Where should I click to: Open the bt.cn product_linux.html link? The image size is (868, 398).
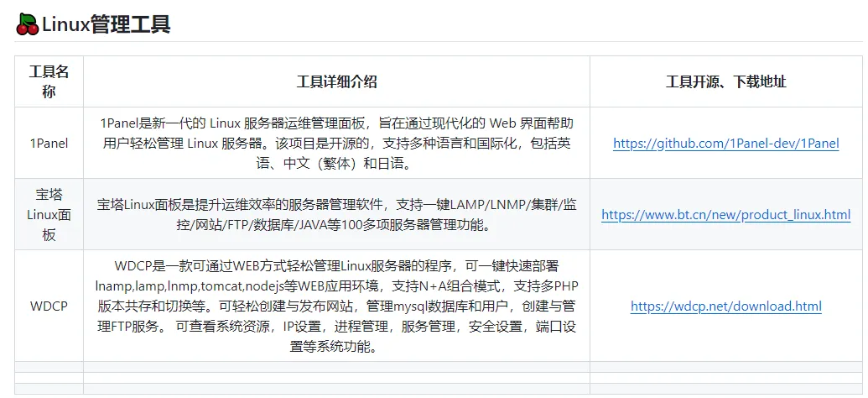[x=725, y=215]
